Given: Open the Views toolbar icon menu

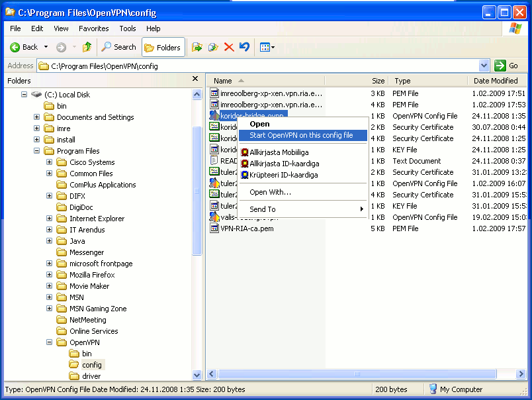Looking at the screenshot, I should pos(267,47).
